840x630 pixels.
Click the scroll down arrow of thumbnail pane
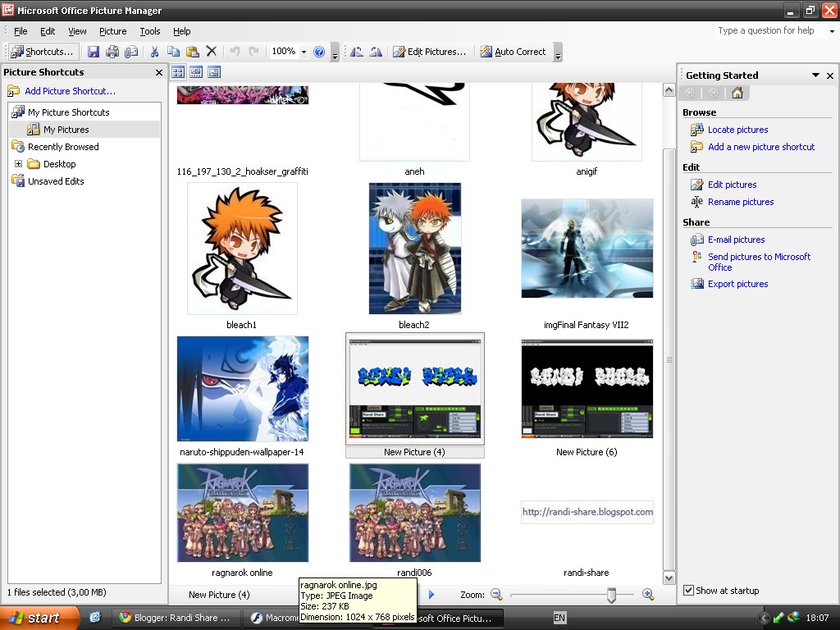pos(669,578)
